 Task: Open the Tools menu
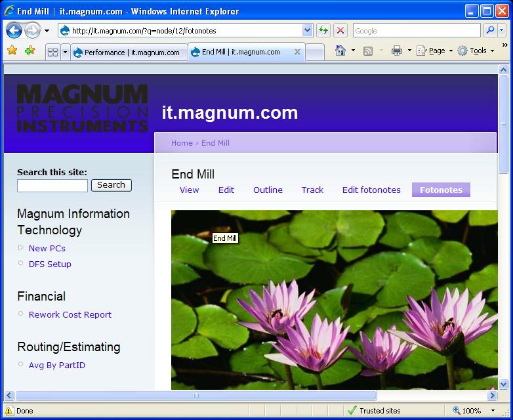tap(476, 51)
